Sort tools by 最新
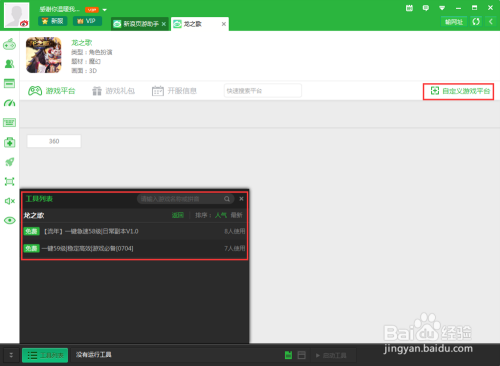This screenshot has width=500, height=366. click(x=237, y=215)
